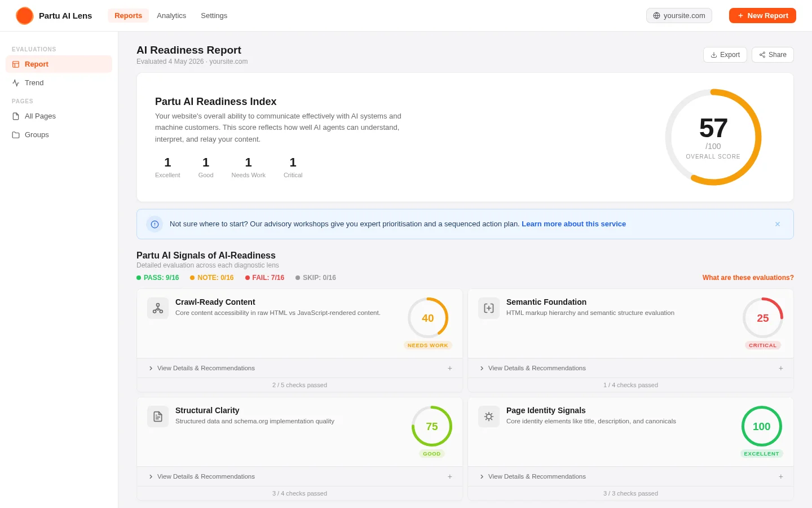
Task: Filter by NOTE: 0/16 status
Action: pyautogui.click(x=212, y=278)
